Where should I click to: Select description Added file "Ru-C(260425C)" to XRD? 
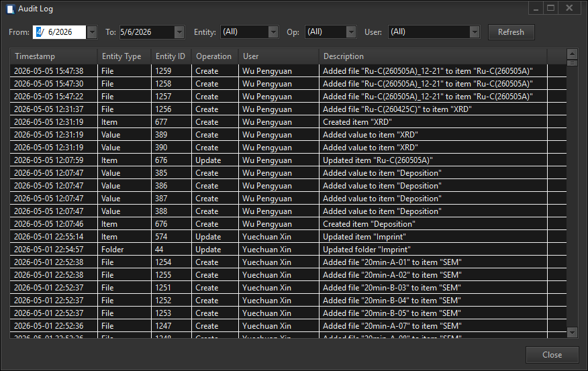point(433,109)
